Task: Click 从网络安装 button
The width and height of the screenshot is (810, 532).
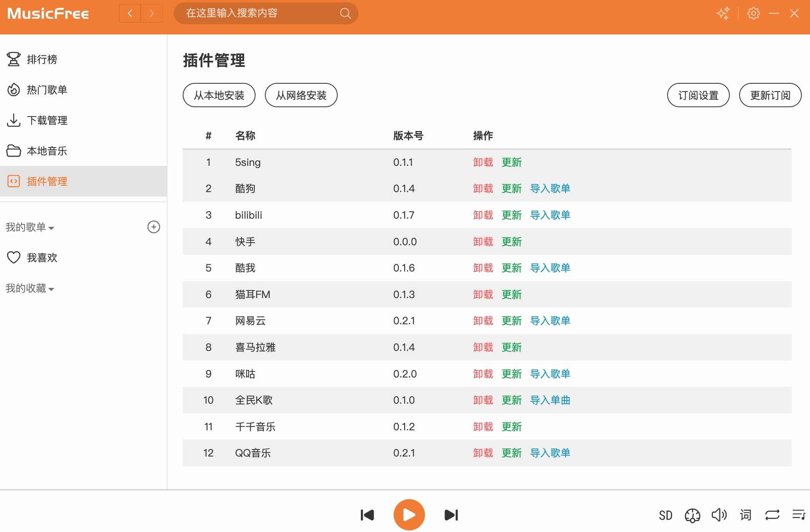Action: [x=301, y=95]
